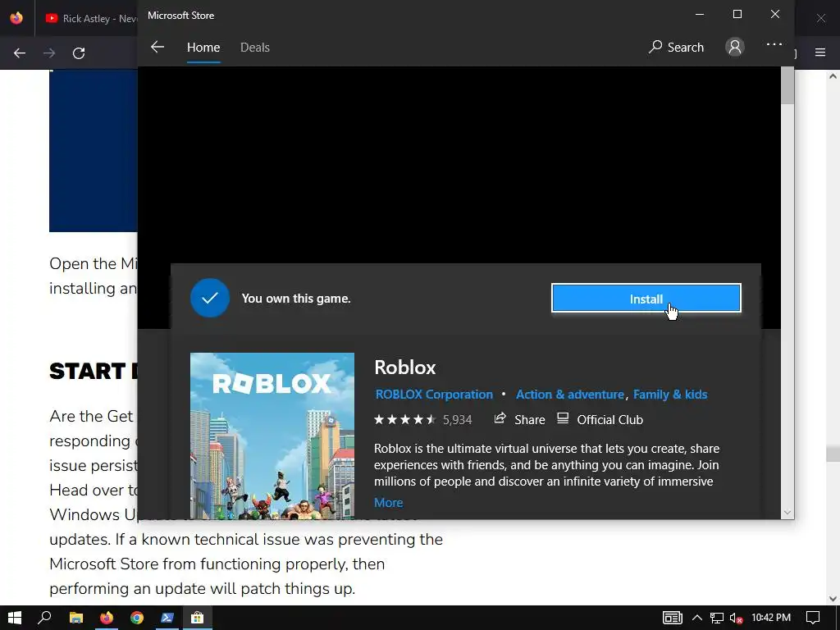
Task: Open the user account icon
Action: click(735, 47)
